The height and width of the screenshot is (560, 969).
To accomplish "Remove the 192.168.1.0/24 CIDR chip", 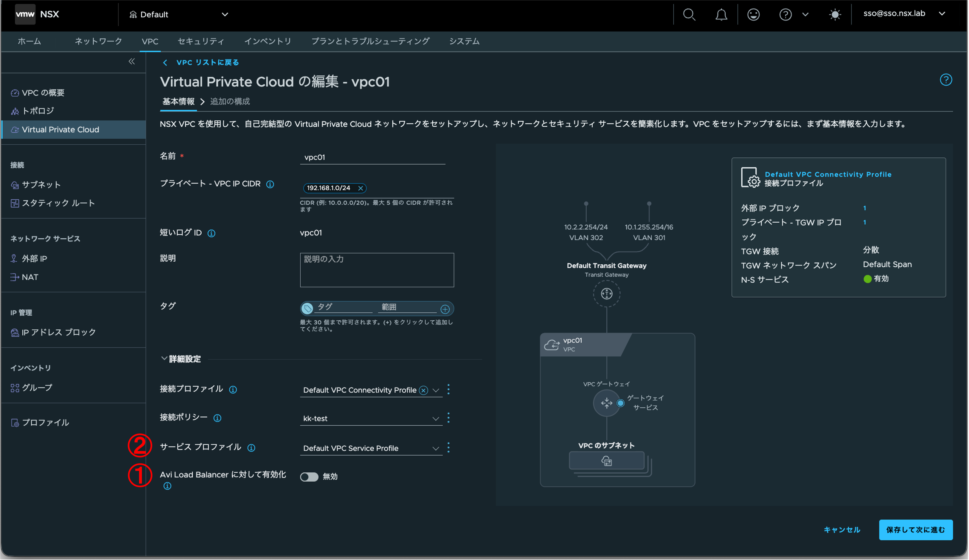I will (x=360, y=188).
